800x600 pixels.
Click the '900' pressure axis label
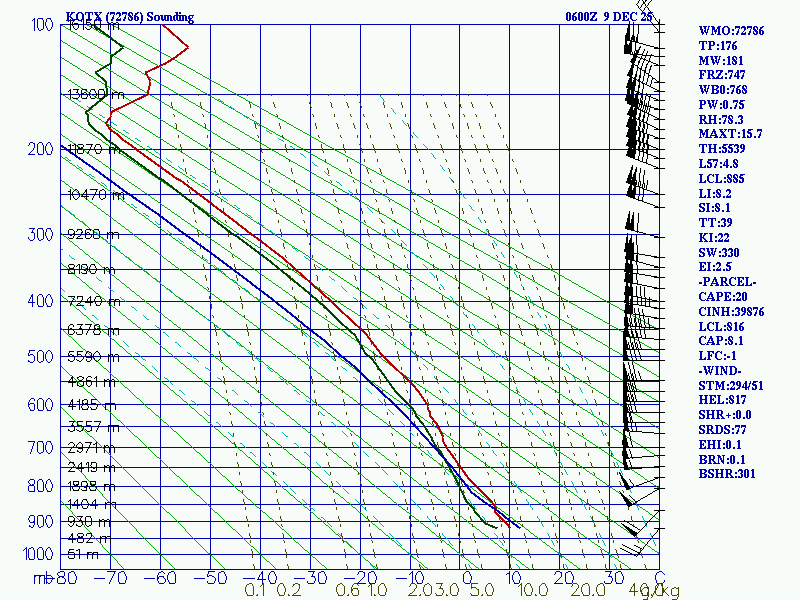click(40, 522)
